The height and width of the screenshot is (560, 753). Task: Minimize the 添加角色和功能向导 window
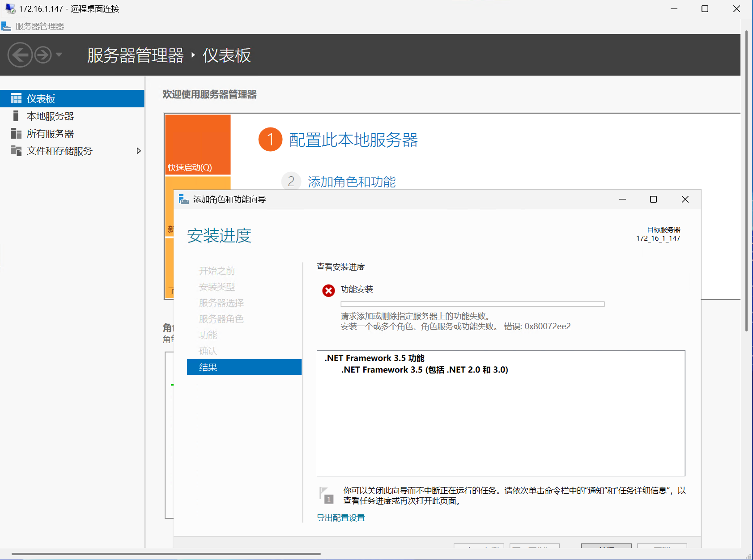622,199
